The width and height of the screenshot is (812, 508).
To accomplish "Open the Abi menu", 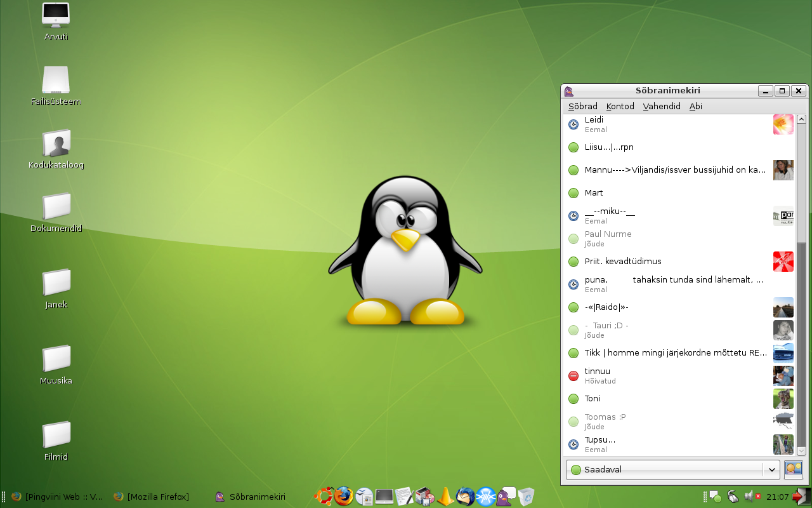I will [x=696, y=106].
